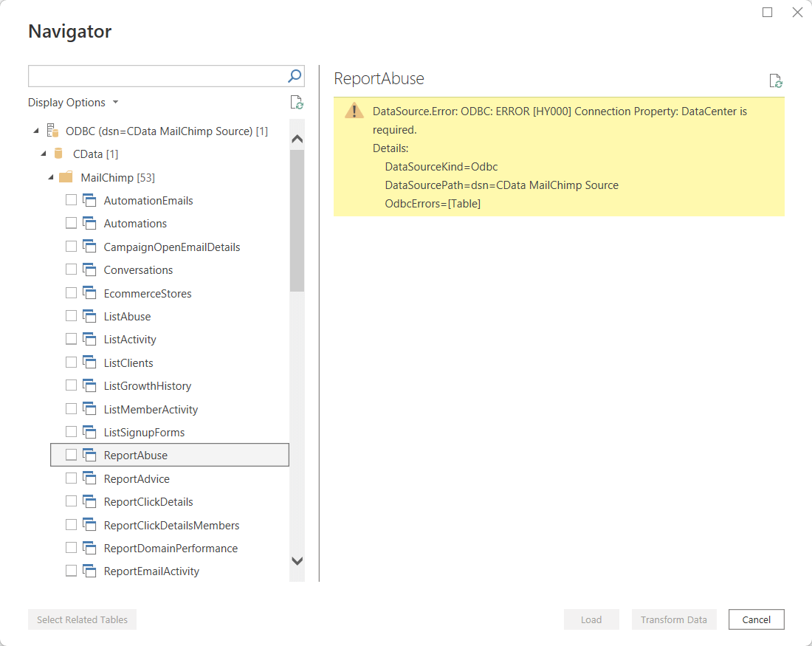Image resolution: width=812 pixels, height=646 pixels.
Task: Close the Navigator dialog
Action: click(797, 12)
